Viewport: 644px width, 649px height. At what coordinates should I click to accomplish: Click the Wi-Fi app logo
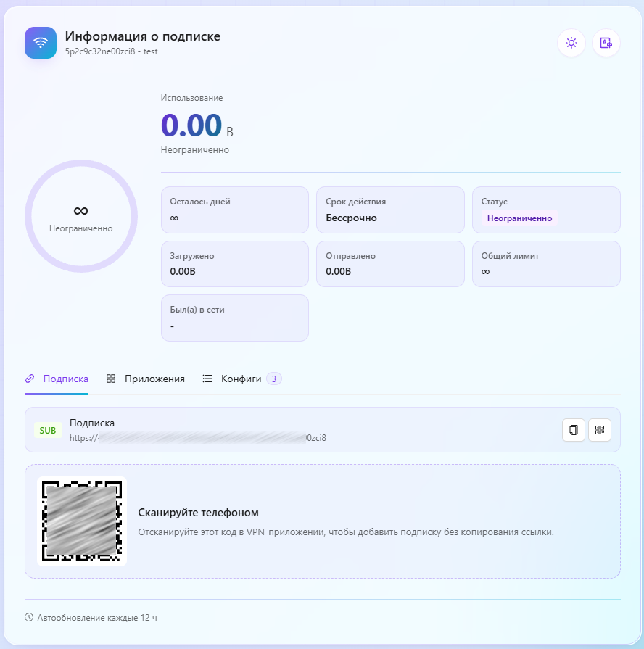41,43
